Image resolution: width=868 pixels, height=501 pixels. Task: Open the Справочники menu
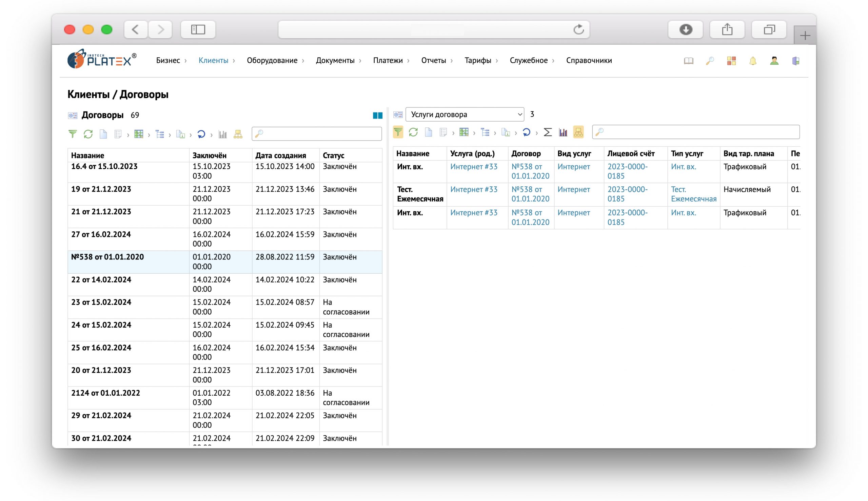click(x=589, y=61)
